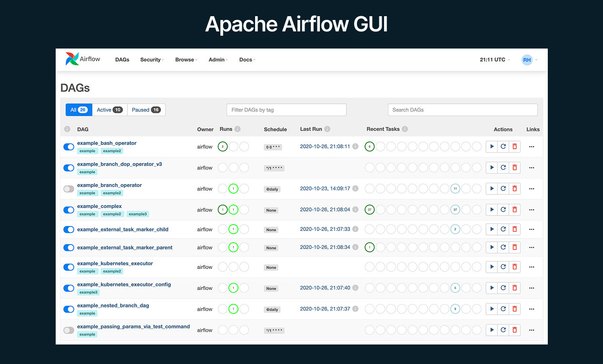
Task: Open links menu for example_nested_branch_dag
Action: point(532,309)
